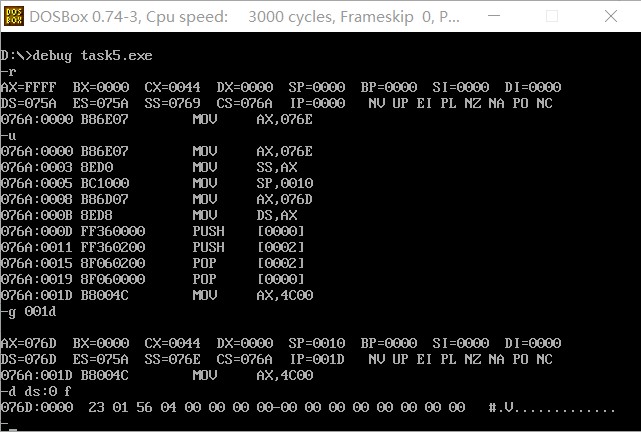Click the MOV AX,076D instruction line
The height and width of the screenshot is (432, 641).
tap(157, 199)
